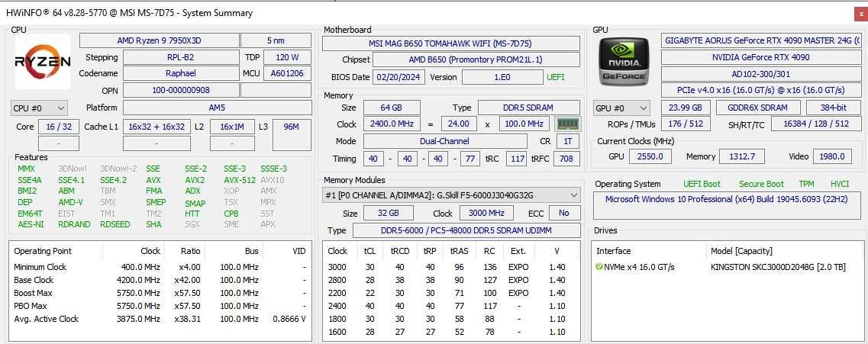Click the A601206 MCU value

(x=287, y=73)
